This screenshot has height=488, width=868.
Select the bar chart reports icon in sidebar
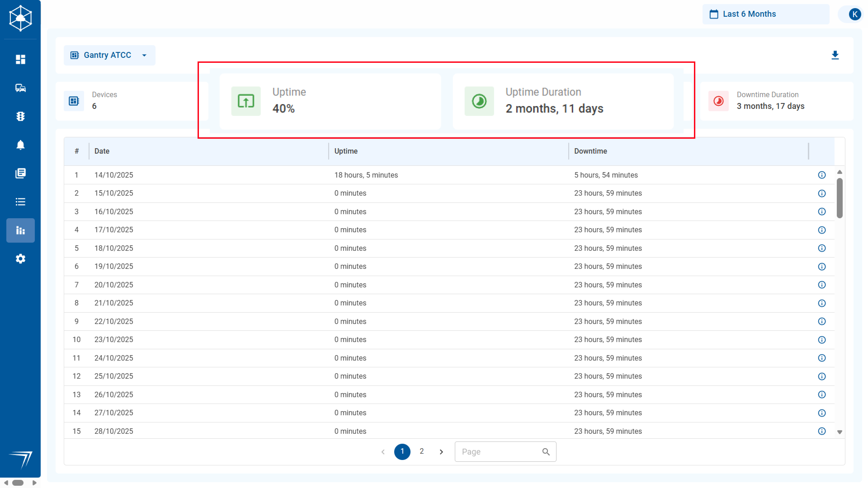point(21,230)
